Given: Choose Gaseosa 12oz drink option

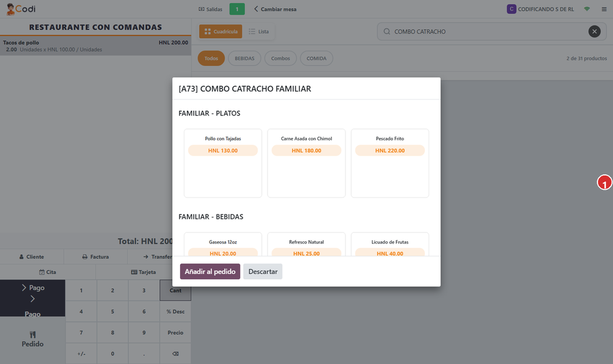Looking at the screenshot, I should click(x=223, y=244).
